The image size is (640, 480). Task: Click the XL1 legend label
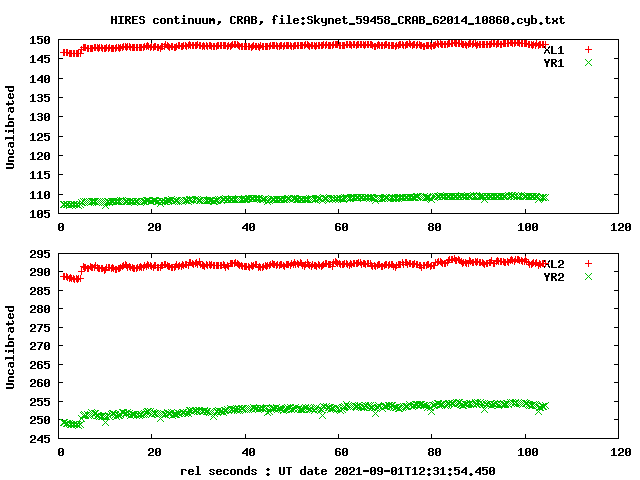click(554, 50)
